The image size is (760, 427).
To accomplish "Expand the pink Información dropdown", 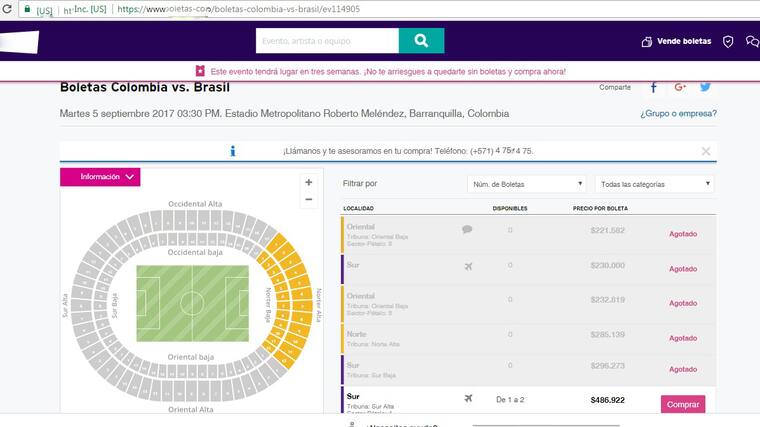I will coord(100,177).
